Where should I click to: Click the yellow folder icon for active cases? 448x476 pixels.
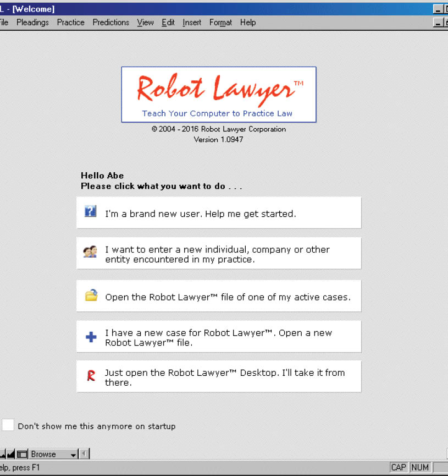tap(91, 296)
